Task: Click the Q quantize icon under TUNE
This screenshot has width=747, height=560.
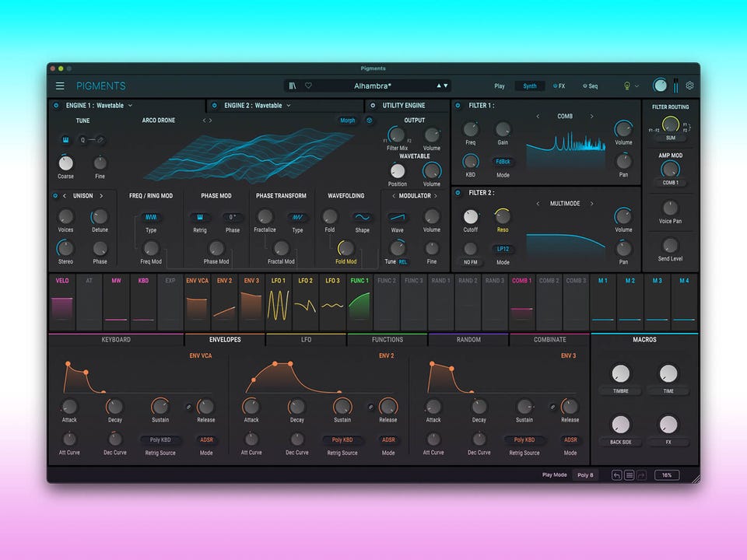Action: [83, 139]
